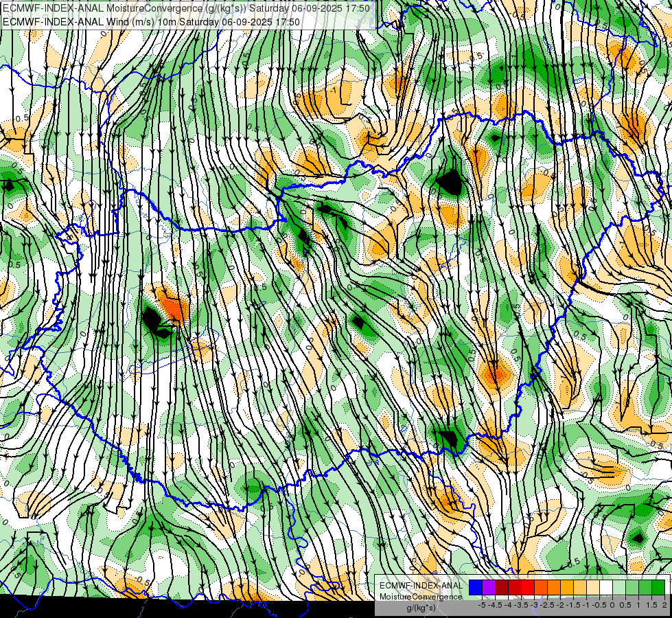Click the blue legend swatch below -5
The image size is (672, 618).
click(x=476, y=588)
